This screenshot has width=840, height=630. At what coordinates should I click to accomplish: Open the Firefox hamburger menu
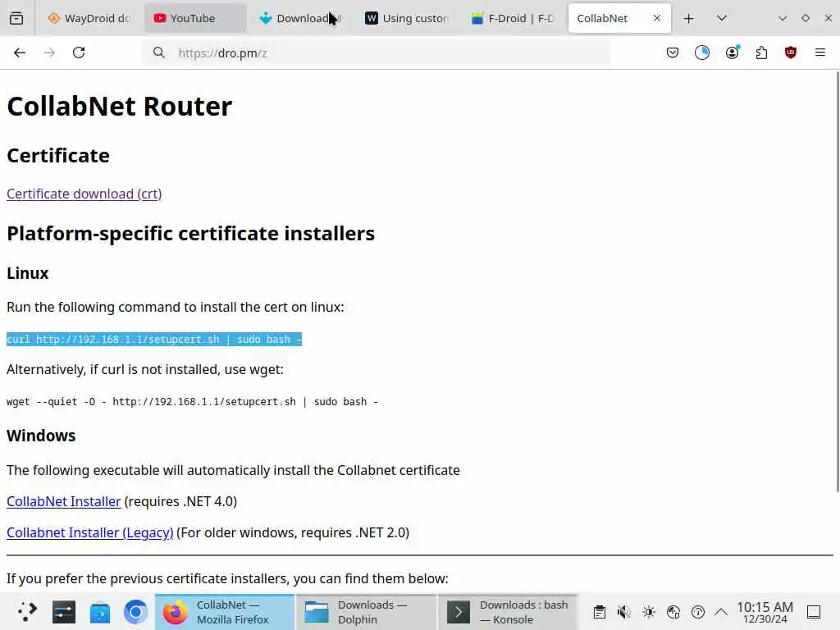820,52
